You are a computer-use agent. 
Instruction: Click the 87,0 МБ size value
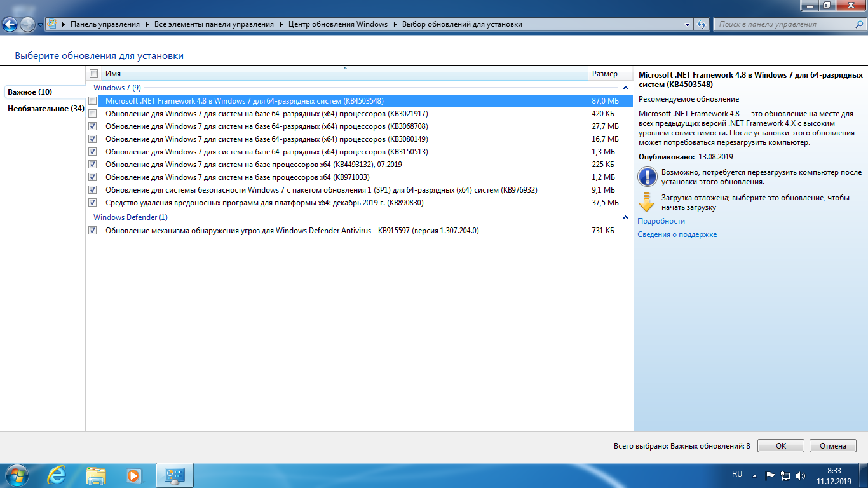coord(605,101)
